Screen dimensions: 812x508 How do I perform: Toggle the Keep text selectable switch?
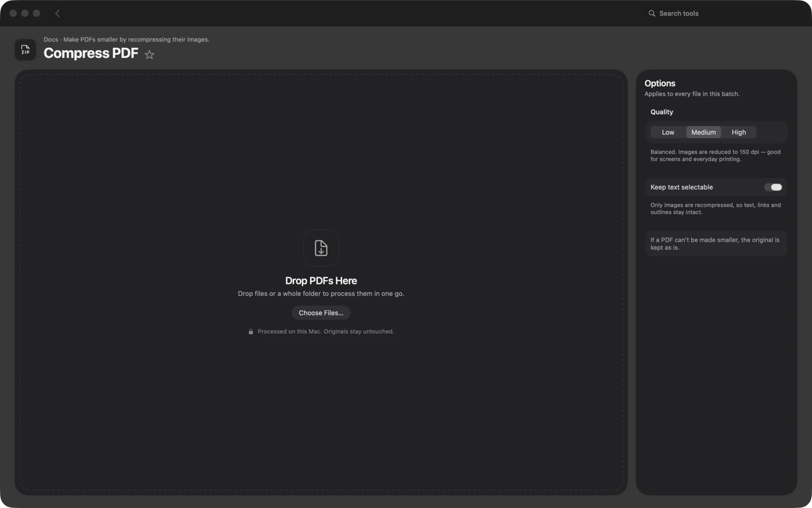pos(773,187)
